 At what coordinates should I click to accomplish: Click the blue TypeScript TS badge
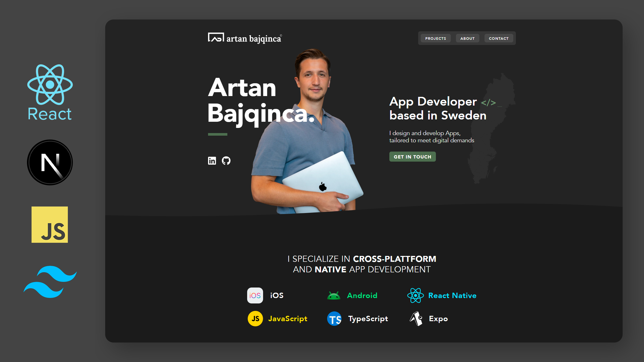pyautogui.click(x=334, y=318)
